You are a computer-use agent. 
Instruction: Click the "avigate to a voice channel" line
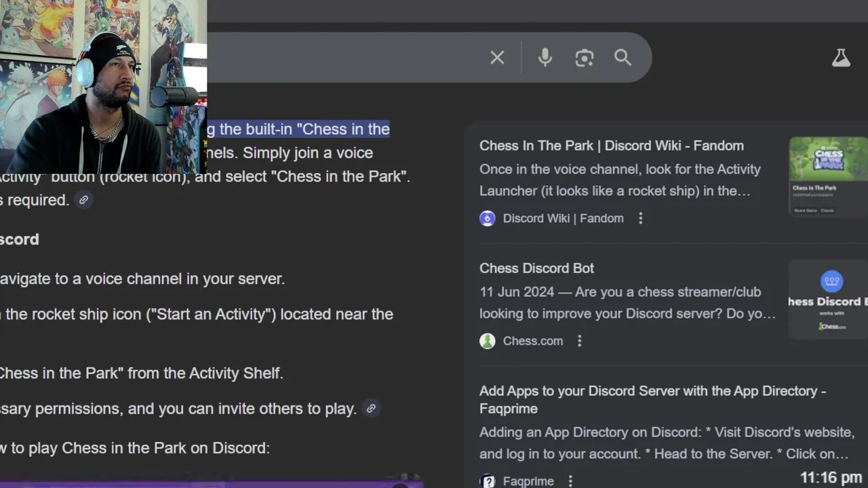142,279
